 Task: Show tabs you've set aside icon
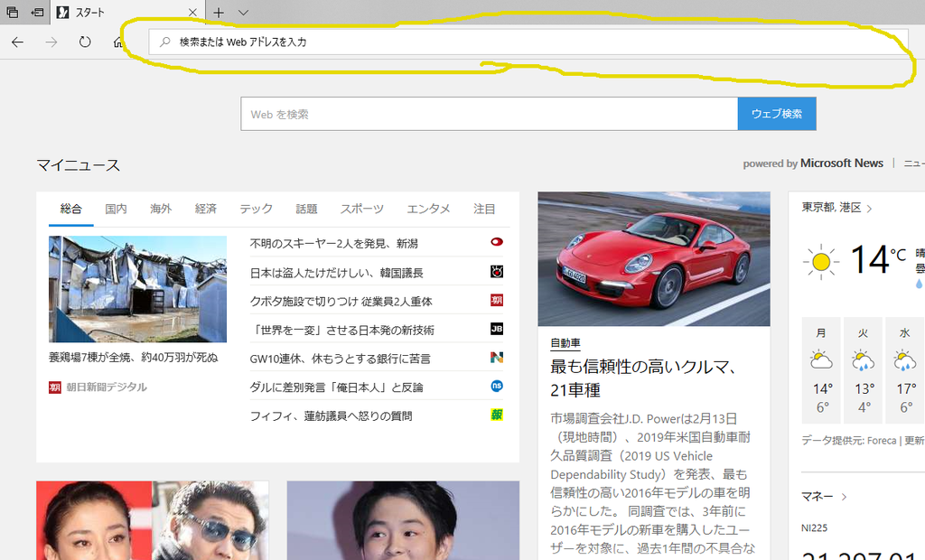[12, 12]
